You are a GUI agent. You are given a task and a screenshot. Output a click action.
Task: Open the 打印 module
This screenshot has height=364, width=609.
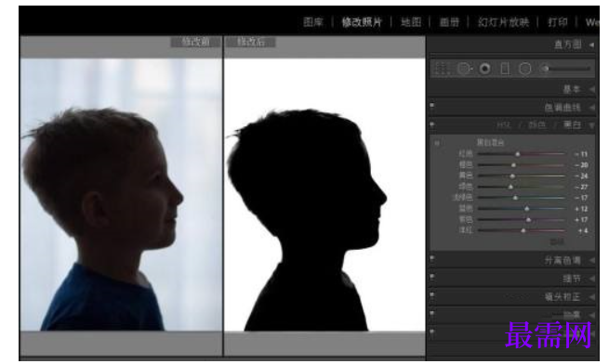tap(558, 22)
